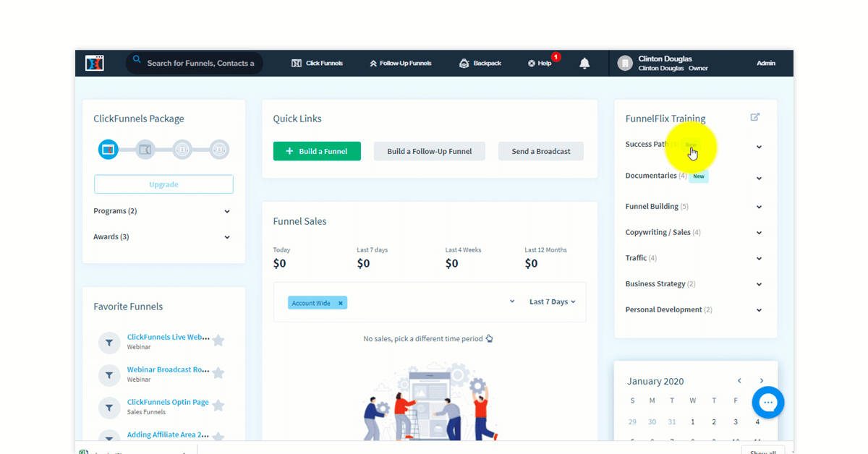Open Help menu
This screenshot has height=454, width=868.
click(x=540, y=64)
